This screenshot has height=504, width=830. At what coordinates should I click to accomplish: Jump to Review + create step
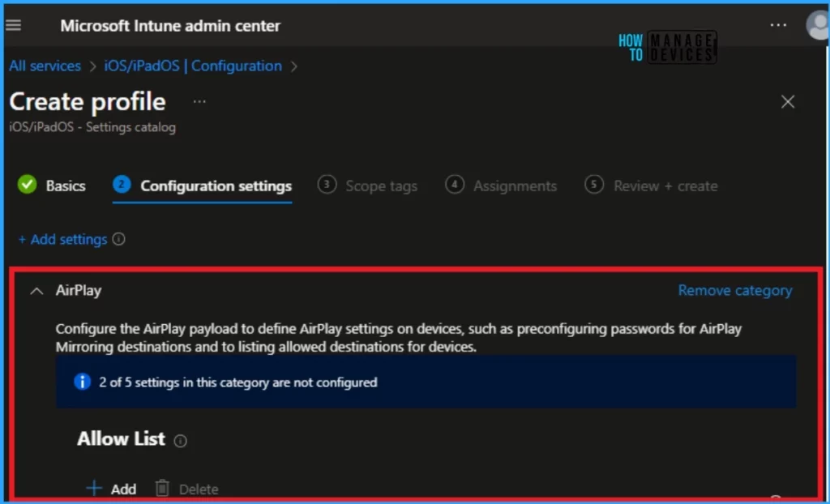[x=651, y=186]
